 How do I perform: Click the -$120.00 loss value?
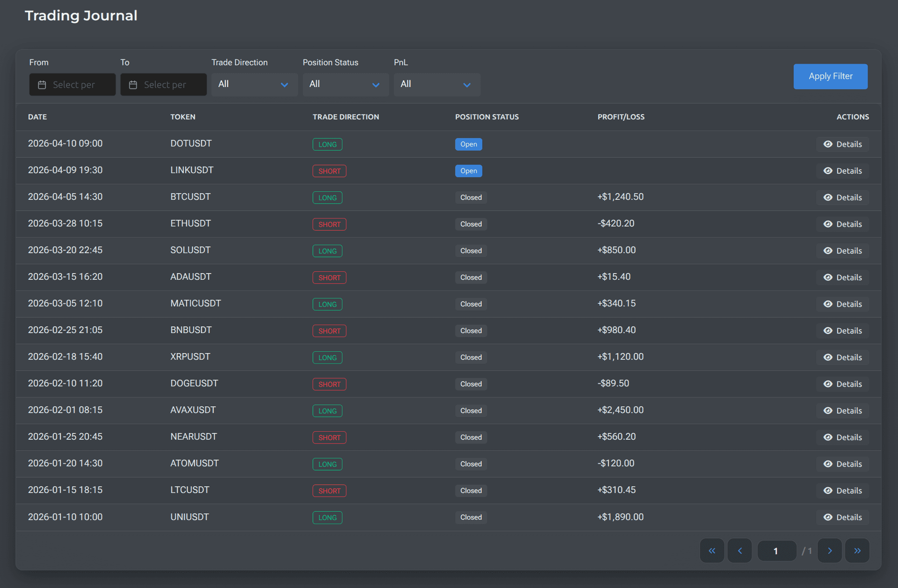tap(616, 464)
